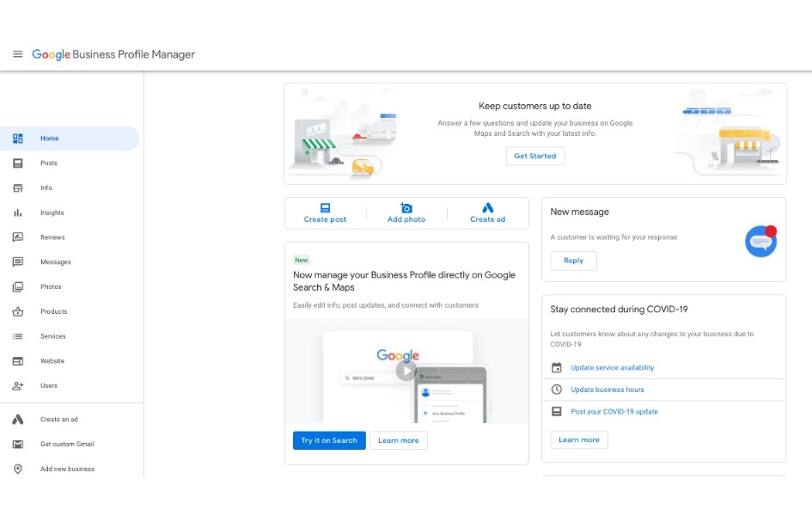
Task: Click the Try it on Search button
Action: tap(329, 440)
